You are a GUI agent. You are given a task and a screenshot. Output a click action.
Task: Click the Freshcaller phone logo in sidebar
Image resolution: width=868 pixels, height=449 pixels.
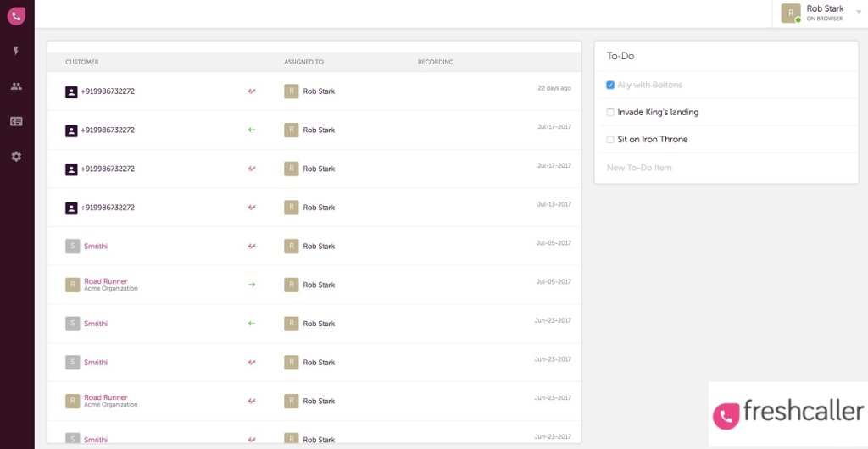click(x=16, y=15)
